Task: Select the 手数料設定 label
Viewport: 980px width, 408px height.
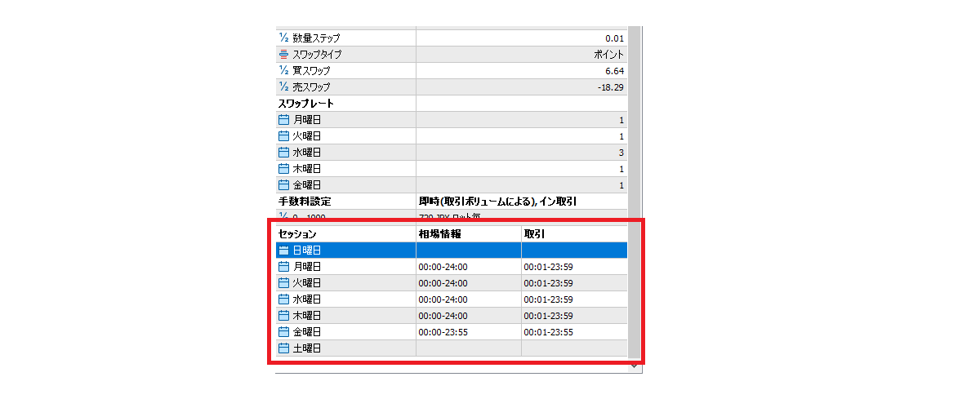Action: [305, 201]
